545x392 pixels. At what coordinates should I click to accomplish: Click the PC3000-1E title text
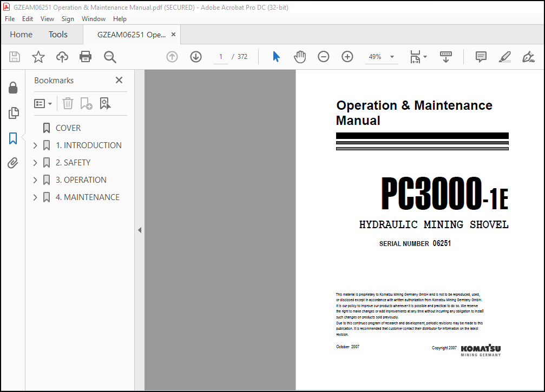[x=445, y=194]
